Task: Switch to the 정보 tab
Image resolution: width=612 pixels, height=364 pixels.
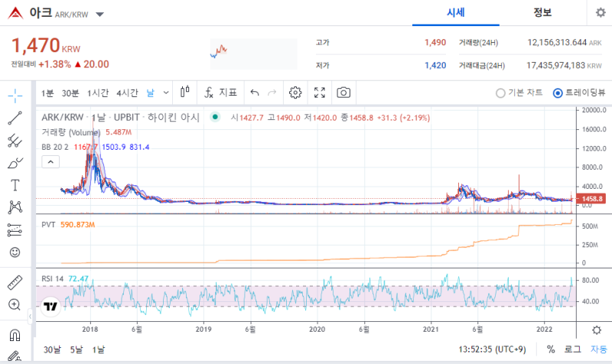Action: (x=542, y=13)
